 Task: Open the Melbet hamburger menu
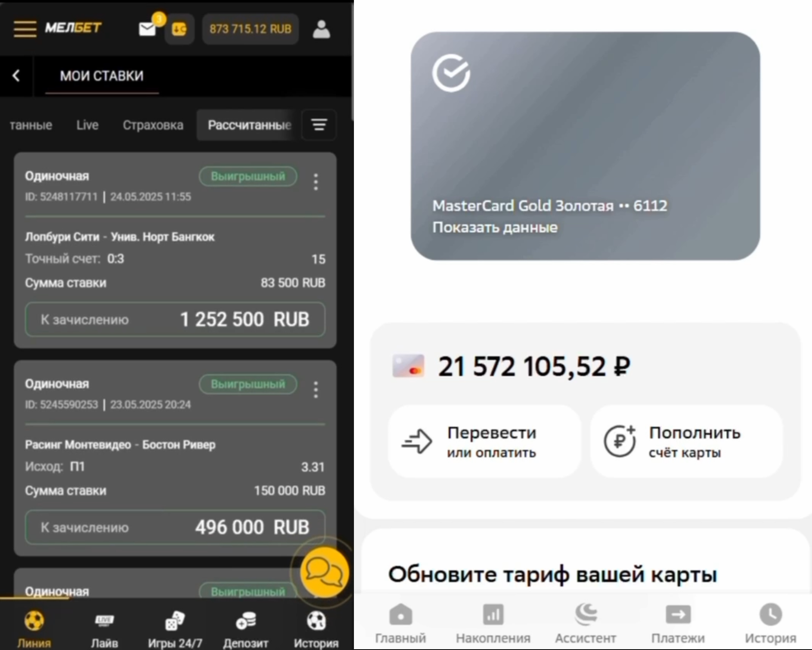click(x=25, y=29)
